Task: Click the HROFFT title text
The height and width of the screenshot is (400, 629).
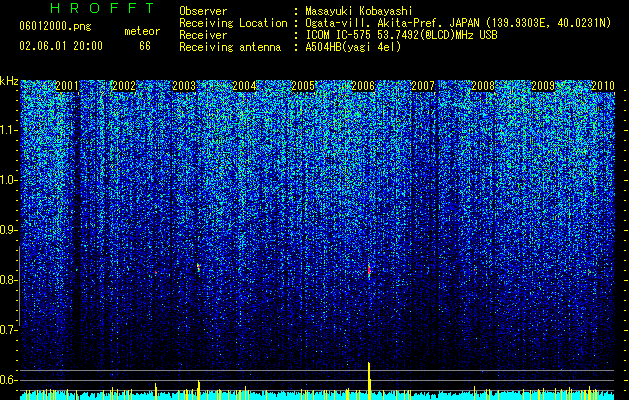Action: [102, 8]
